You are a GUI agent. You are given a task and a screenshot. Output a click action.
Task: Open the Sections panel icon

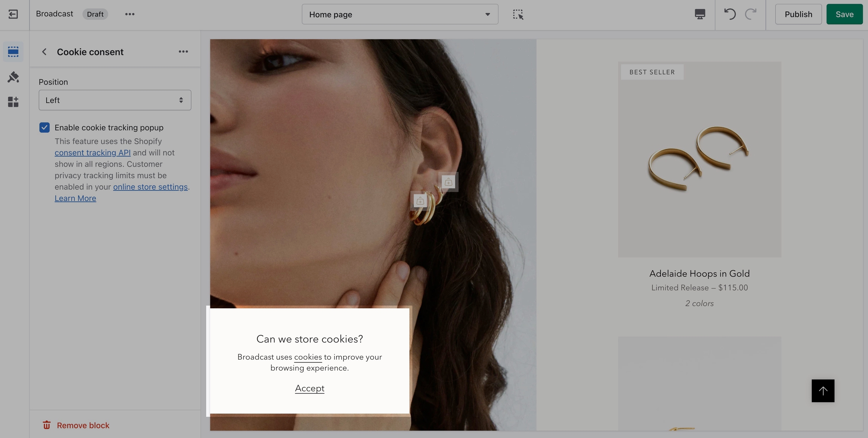pyautogui.click(x=13, y=52)
